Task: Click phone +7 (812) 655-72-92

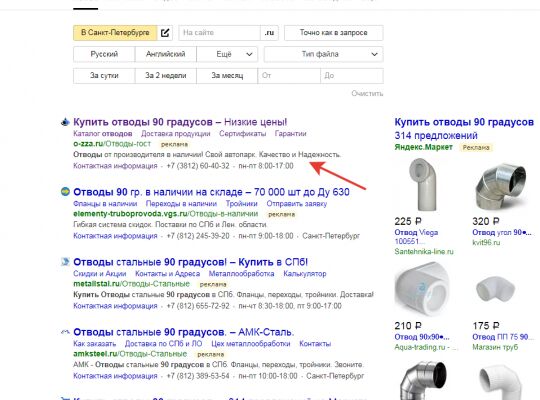Action: click(198, 306)
